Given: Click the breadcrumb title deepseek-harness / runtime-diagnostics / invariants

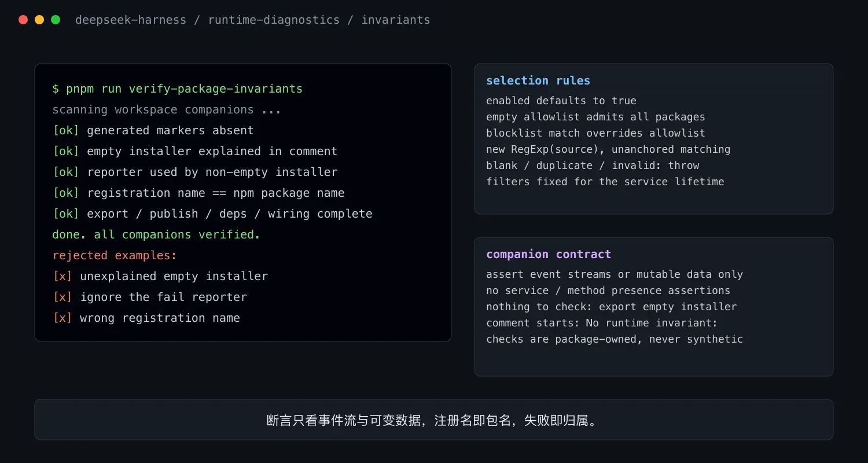Looking at the screenshot, I should pyautogui.click(x=252, y=20).
